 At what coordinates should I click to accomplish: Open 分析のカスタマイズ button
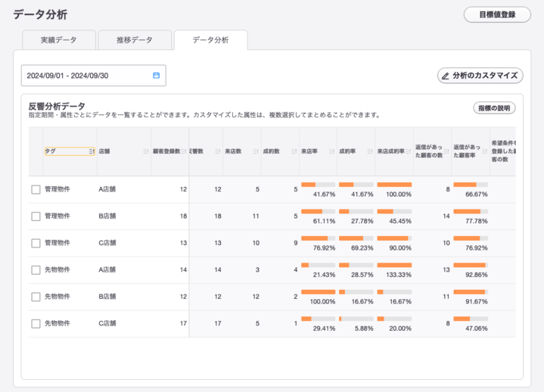pos(480,76)
